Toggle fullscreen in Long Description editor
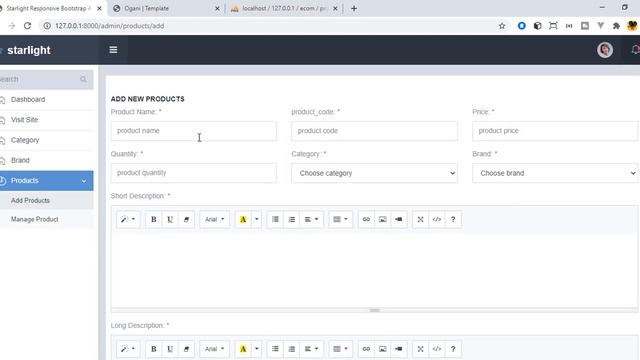The width and height of the screenshot is (640, 360). [x=420, y=349]
